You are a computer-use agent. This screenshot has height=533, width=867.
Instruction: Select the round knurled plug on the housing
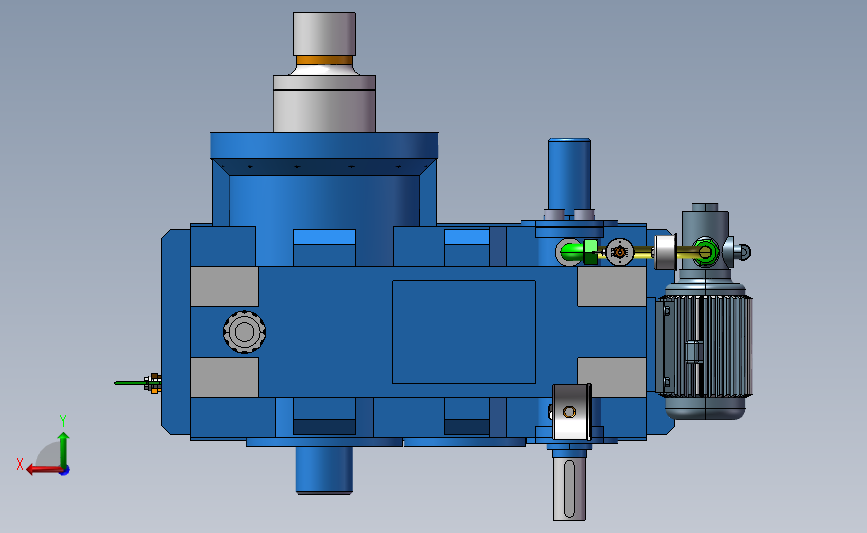[244, 332]
